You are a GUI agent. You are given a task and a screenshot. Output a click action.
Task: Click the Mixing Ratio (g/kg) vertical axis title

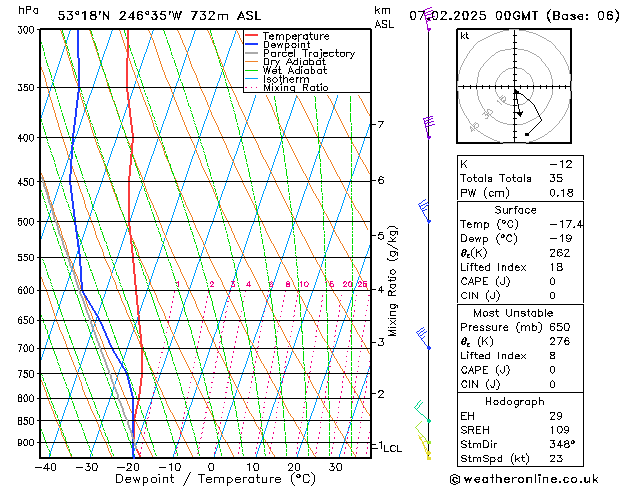(x=392, y=281)
